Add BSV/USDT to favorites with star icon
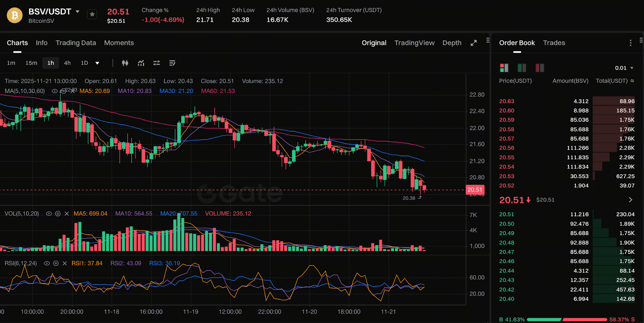 pyautogui.click(x=92, y=14)
